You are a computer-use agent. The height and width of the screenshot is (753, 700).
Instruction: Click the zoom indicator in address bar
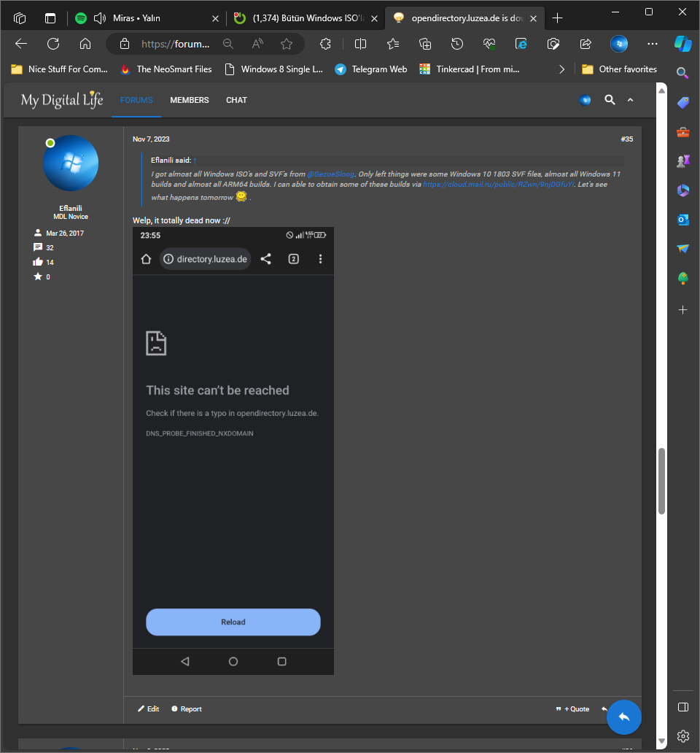click(228, 44)
